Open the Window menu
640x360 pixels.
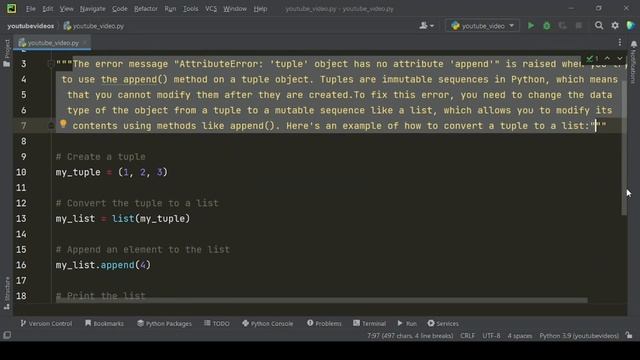[x=235, y=9]
